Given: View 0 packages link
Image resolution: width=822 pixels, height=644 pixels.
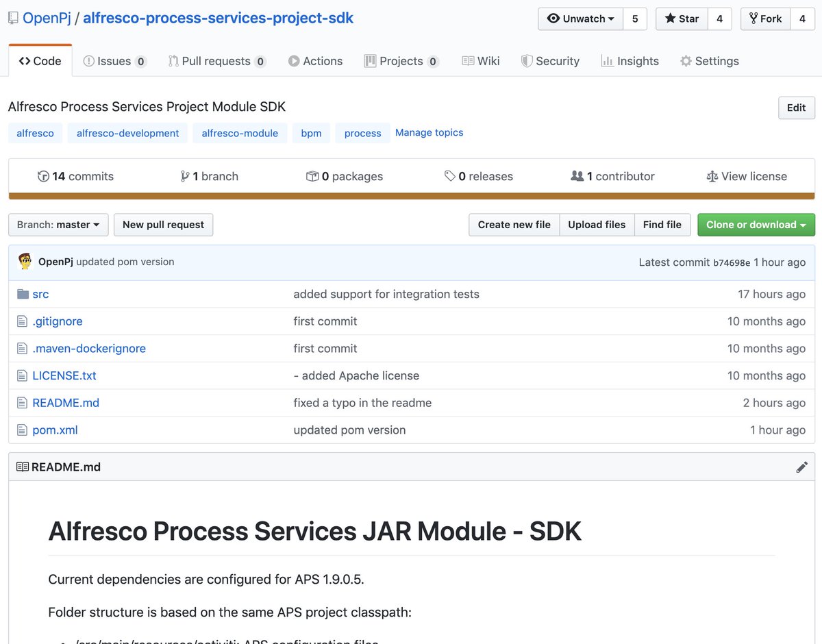Looking at the screenshot, I should click(345, 176).
